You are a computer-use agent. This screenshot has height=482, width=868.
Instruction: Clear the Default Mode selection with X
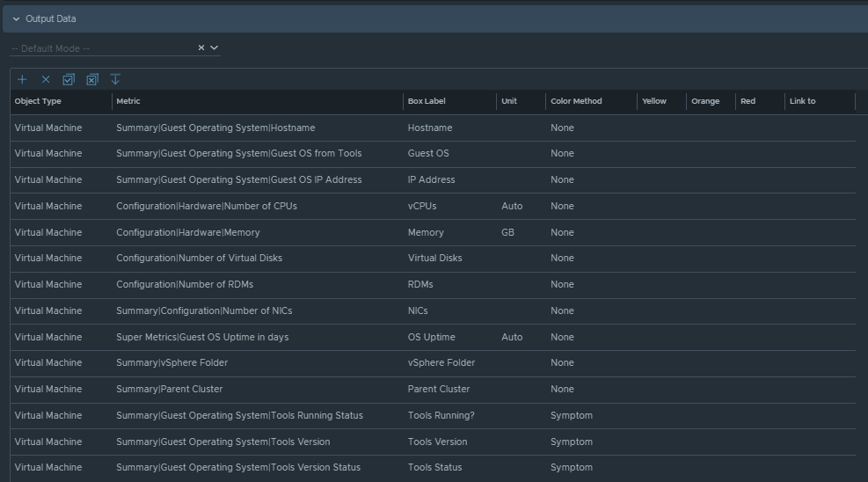[201, 47]
